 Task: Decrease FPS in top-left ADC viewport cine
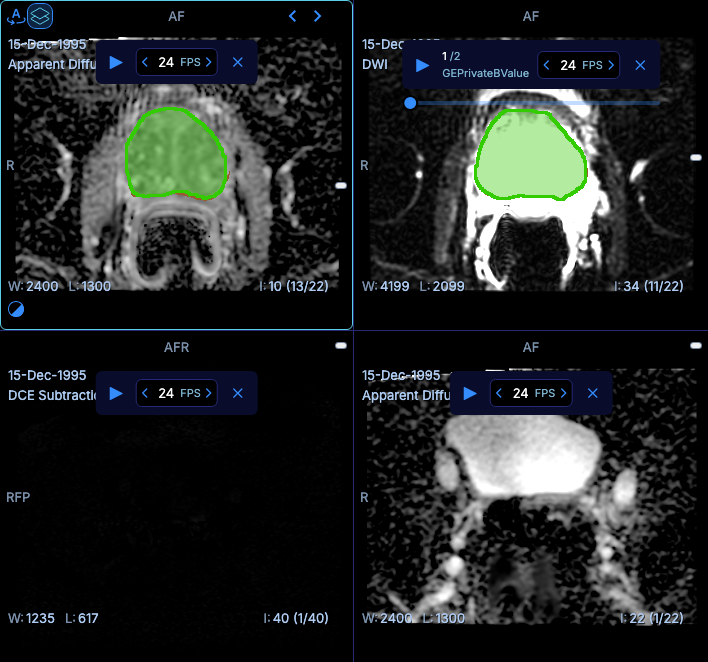pos(145,62)
